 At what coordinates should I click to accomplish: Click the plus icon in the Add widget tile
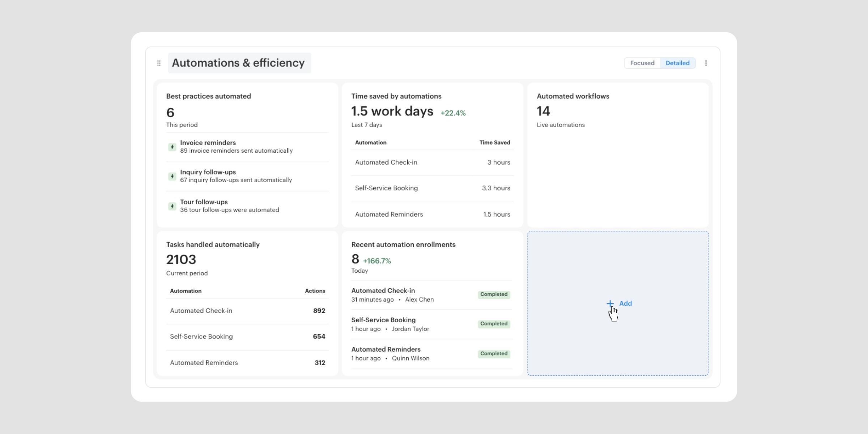coord(610,303)
